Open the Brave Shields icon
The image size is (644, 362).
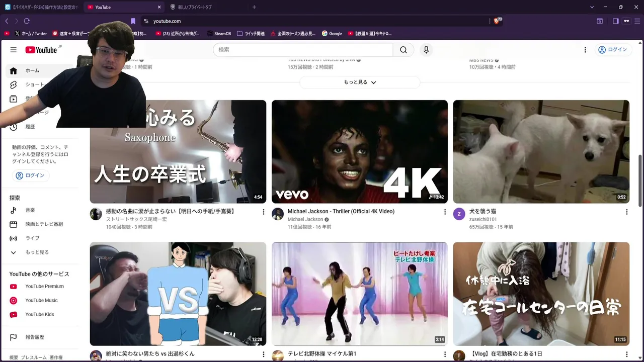tap(497, 21)
